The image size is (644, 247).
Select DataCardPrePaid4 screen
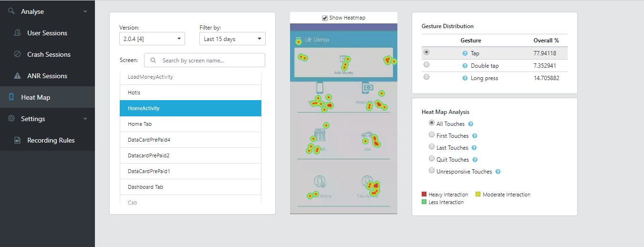(x=190, y=140)
